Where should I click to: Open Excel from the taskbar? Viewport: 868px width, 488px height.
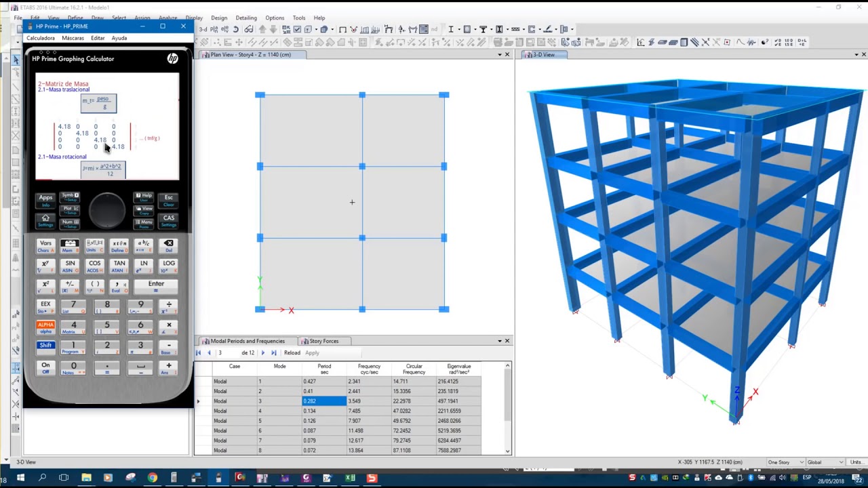tap(350, 478)
